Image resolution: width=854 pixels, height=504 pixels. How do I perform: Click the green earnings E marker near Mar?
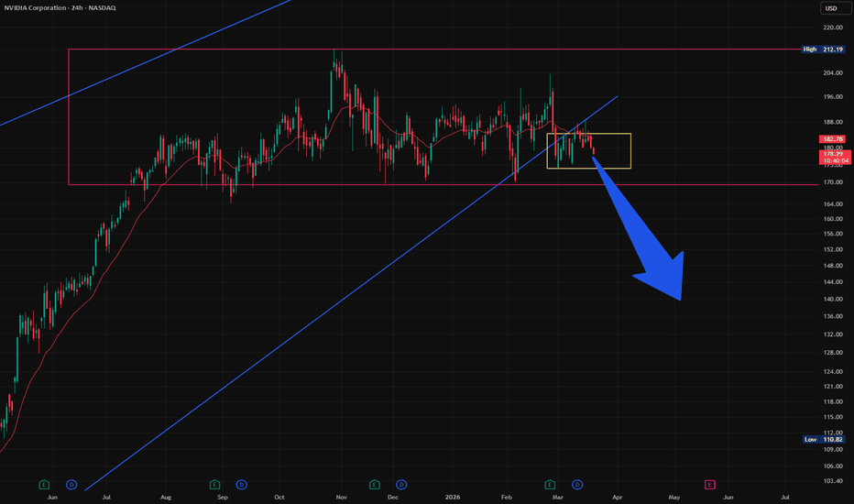(551, 483)
